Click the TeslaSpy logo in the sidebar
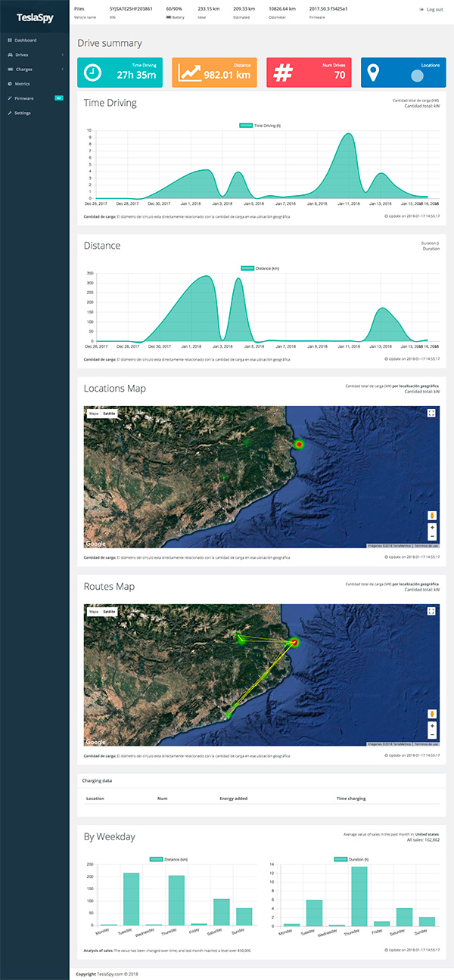 (x=33, y=16)
